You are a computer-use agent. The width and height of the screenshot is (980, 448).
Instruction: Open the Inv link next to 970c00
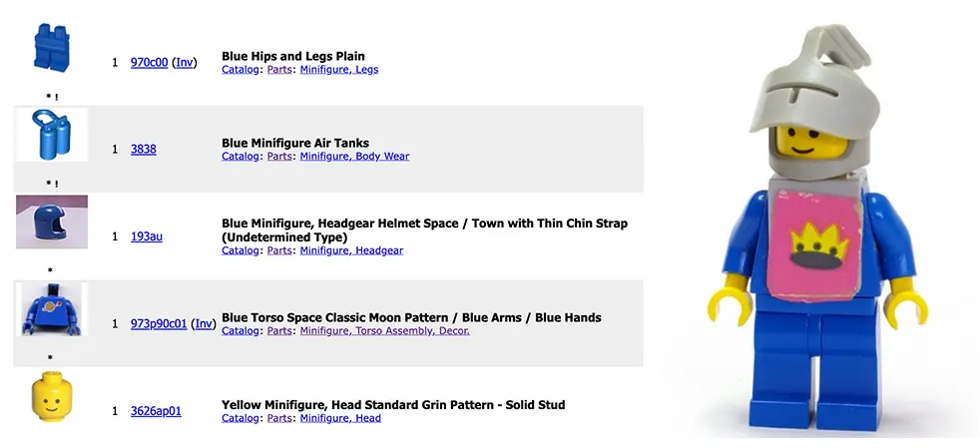pos(185,63)
